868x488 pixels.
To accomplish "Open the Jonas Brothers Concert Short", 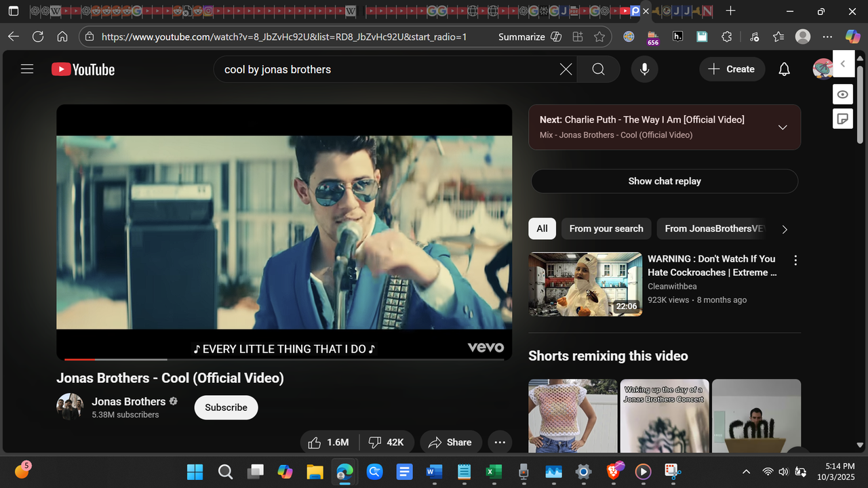I will pyautogui.click(x=665, y=415).
